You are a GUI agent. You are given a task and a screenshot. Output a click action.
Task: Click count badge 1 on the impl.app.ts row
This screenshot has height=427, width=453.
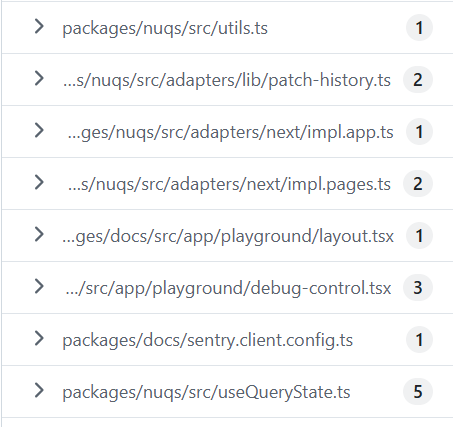(419, 132)
